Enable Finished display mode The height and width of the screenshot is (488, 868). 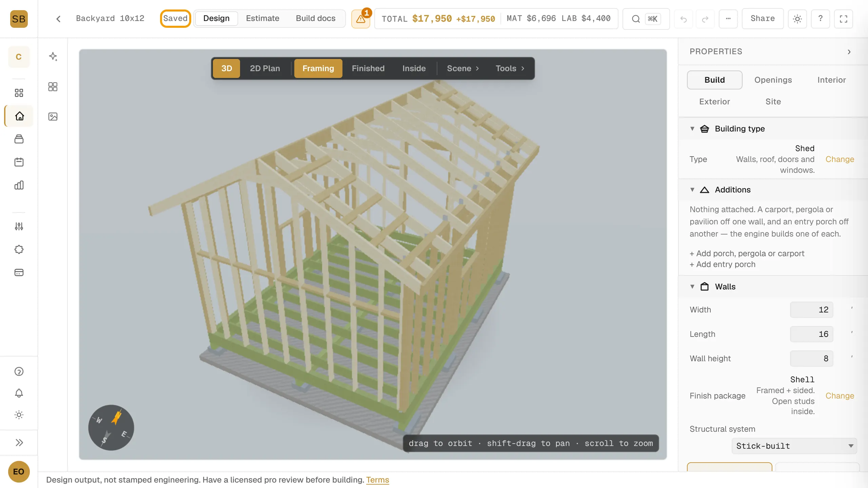pyautogui.click(x=368, y=68)
